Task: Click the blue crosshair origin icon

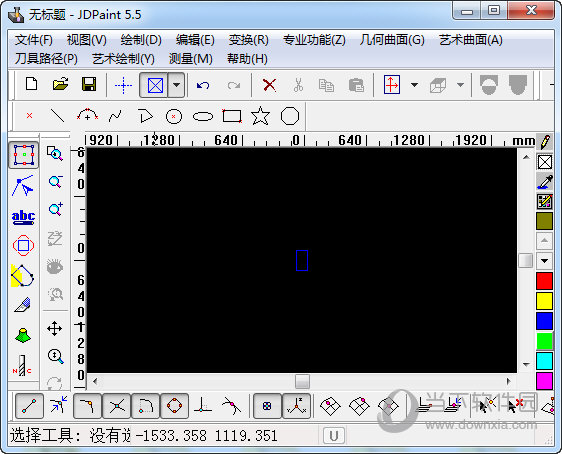Action: pos(123,85)
